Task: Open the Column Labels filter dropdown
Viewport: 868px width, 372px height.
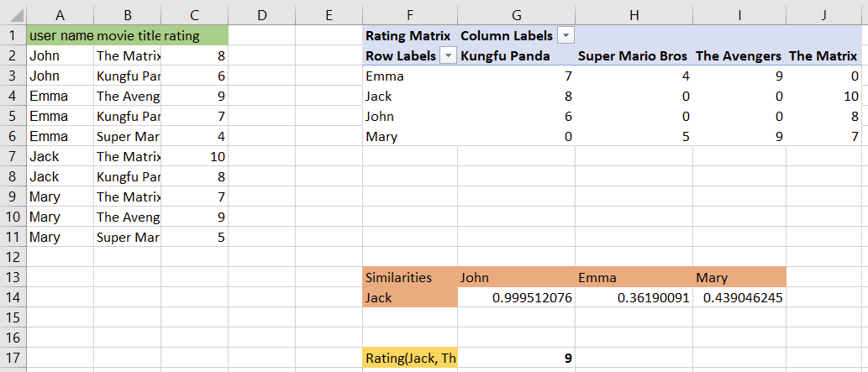Action: point(566,35)
